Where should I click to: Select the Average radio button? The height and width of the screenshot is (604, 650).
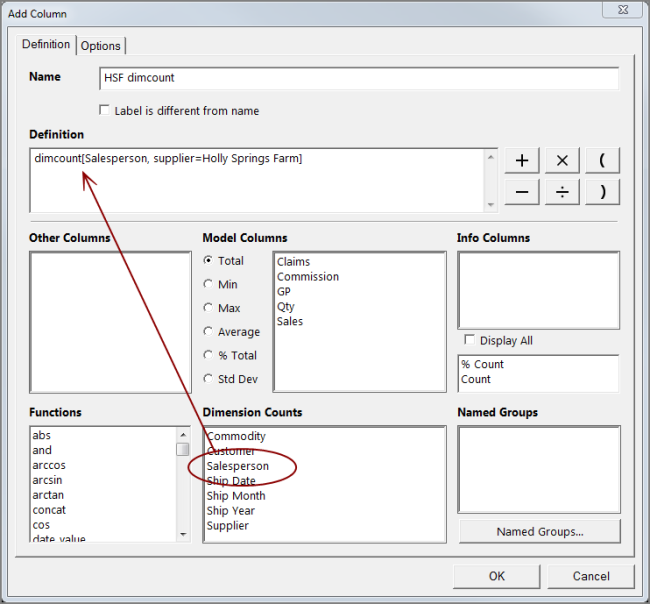click(208, 331)
